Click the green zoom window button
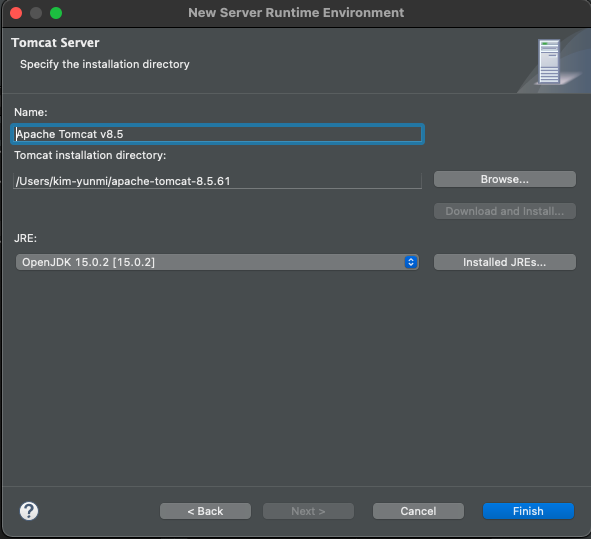Screen dimensions: 591x539 pyautogui.click(x=56, y=13)
